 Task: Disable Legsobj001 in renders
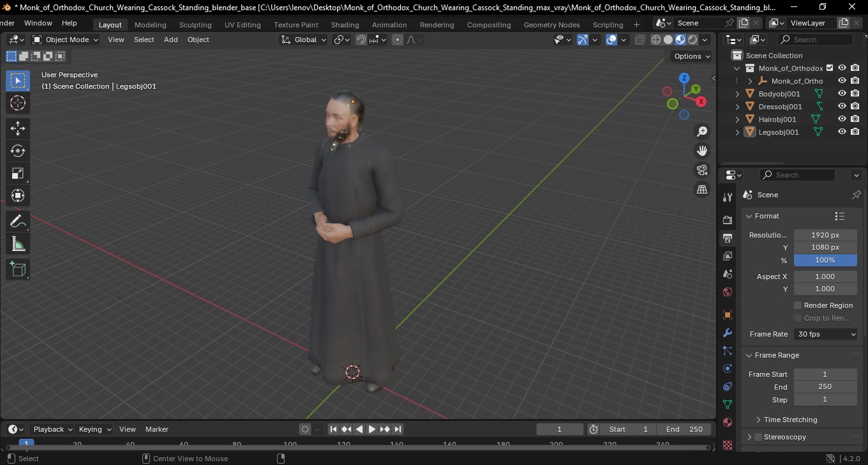pos(855,132)
